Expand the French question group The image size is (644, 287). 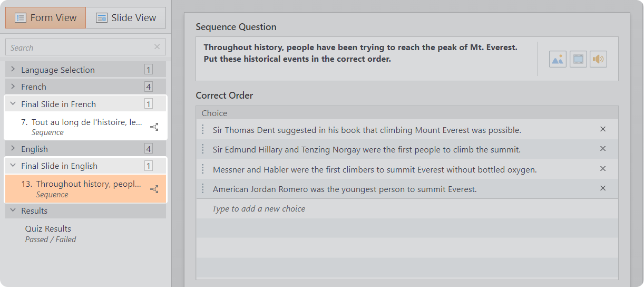coord(13,87)
